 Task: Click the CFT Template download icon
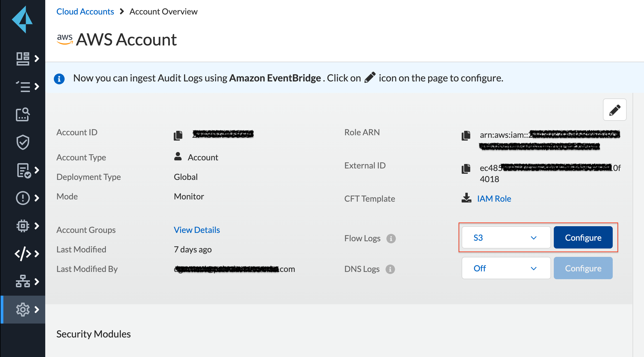click(x=466, y=198)
